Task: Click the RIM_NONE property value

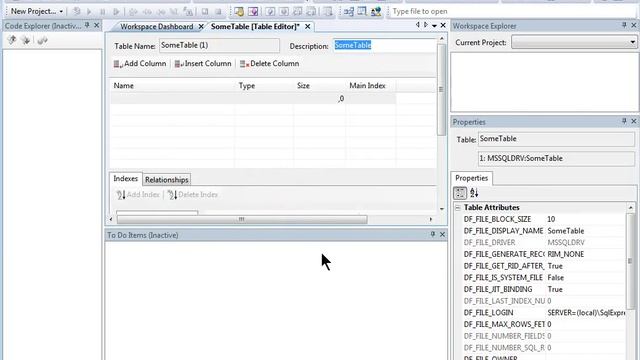Action: coord(566,254)
